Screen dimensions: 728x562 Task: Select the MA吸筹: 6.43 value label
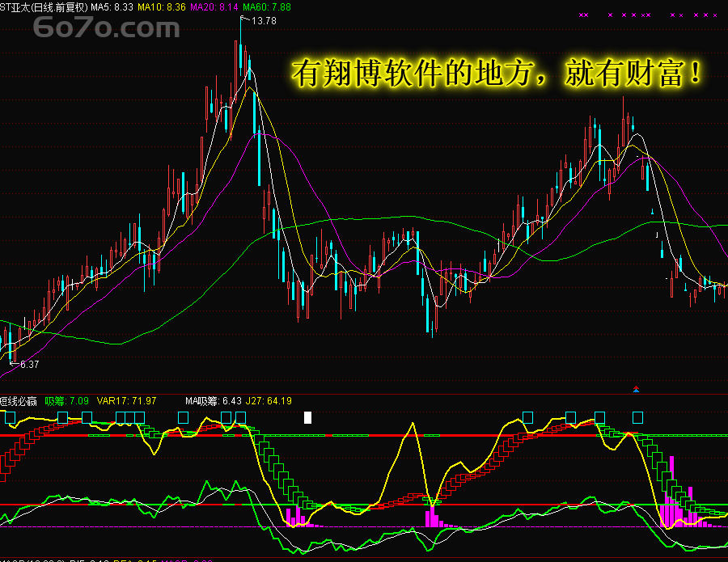[x=213, y=401]
